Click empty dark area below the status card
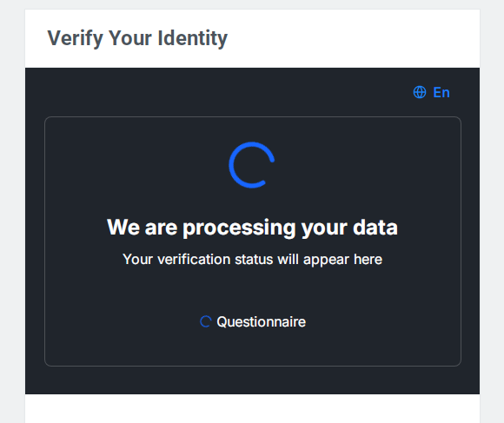Viewport: 504px width, 423px height. (x=252, y=380)
